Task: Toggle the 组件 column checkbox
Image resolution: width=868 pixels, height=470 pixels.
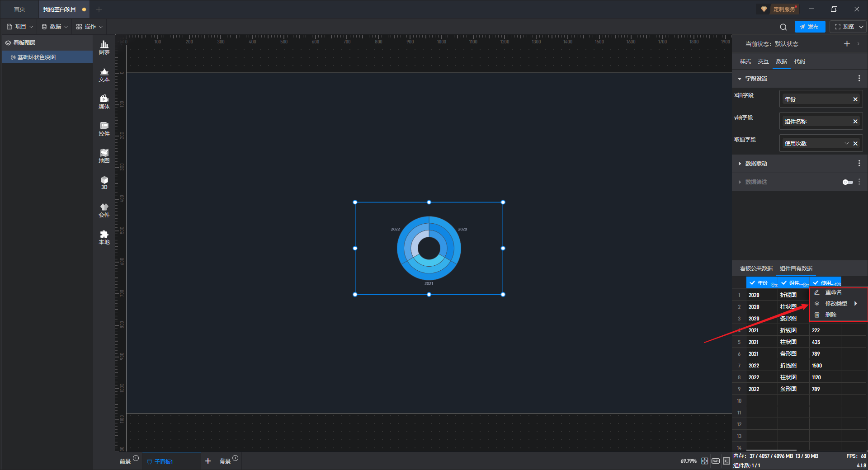Action: [784, 283]
